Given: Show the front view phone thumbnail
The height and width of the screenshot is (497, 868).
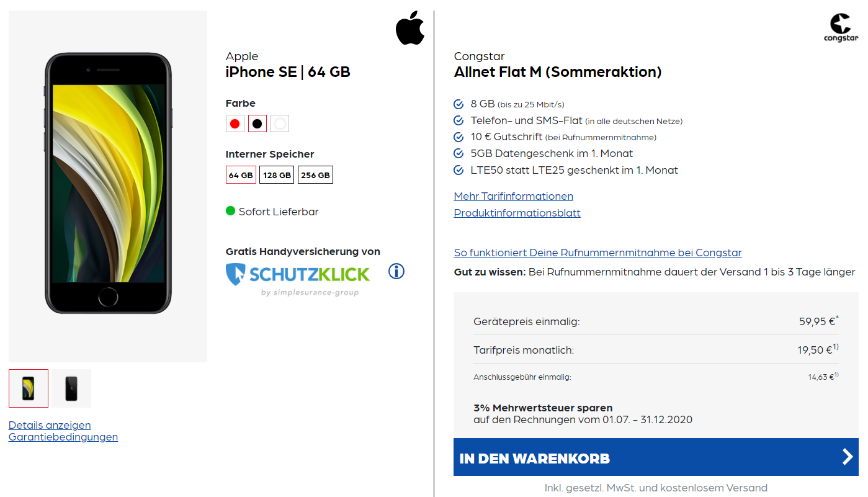Looking at the screenshot, I should pos(28,388).
